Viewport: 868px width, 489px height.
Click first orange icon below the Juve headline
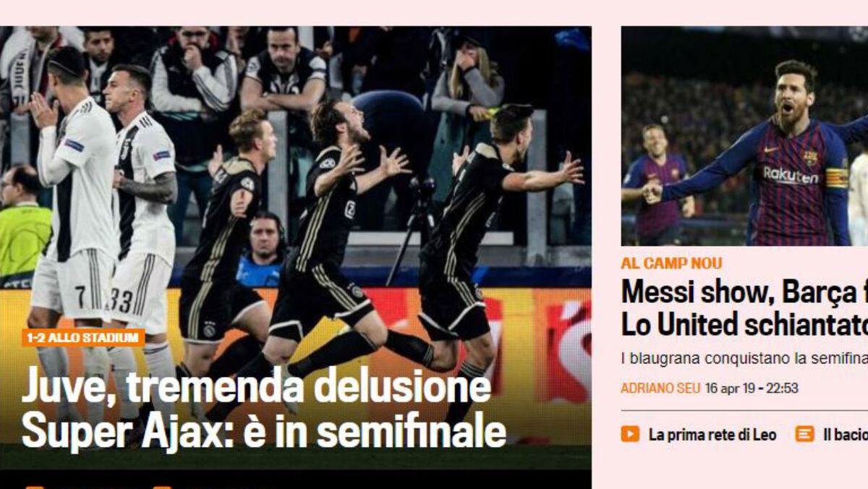coord(34,487)
